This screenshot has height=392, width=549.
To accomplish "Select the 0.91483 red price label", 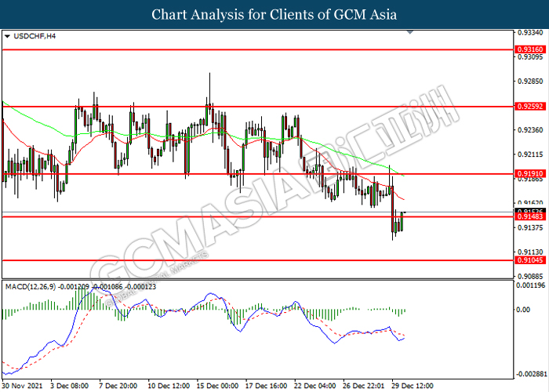I will pyautogui.click(x=530, y=216).
